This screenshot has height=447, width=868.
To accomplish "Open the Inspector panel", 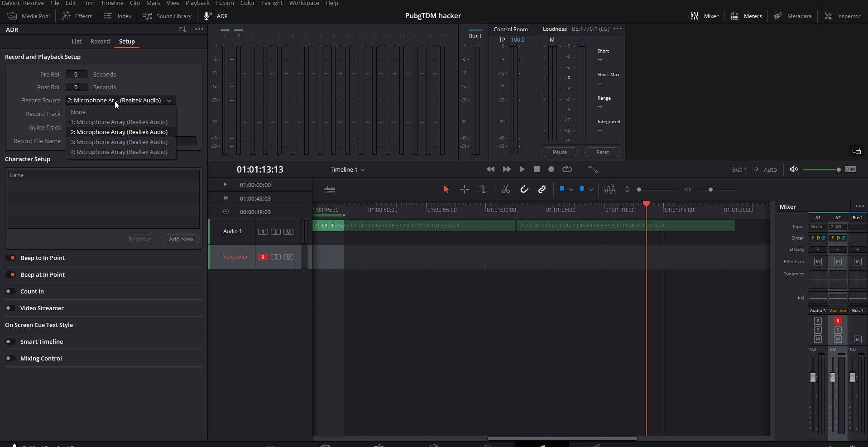I will tap(843, 16).
